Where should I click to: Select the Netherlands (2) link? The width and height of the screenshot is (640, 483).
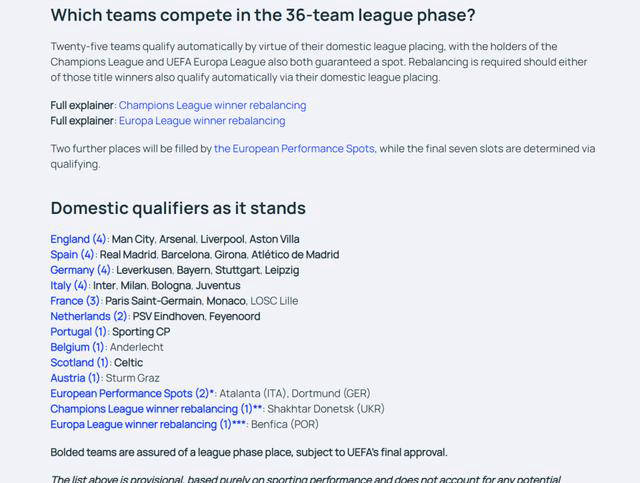pos(89,316)
